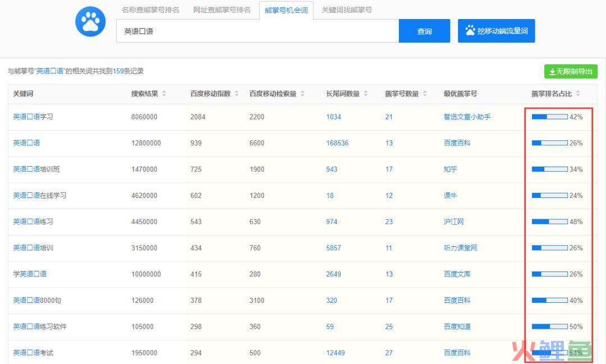Sort by 百度移动检索量 column arrows
The width and height of the screenshot is (606, 364).
302,94
